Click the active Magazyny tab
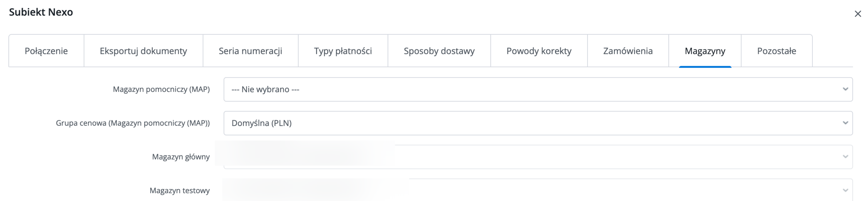The width and height of the screenshot is (868, 201). [705, 51]
